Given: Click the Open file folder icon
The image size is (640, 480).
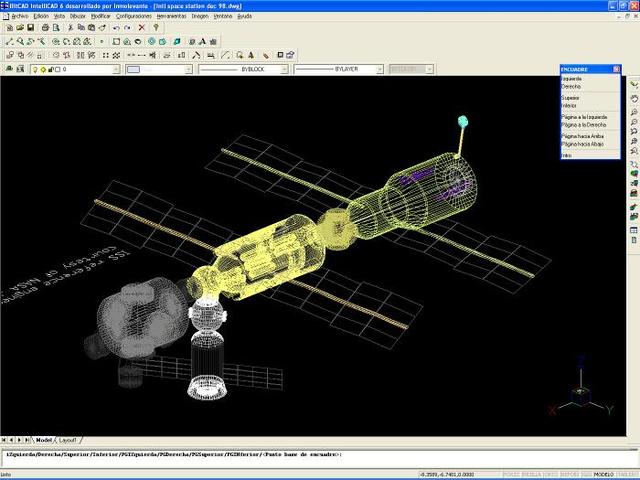Looking at the screenshot, I should click(x=20, y=28).
